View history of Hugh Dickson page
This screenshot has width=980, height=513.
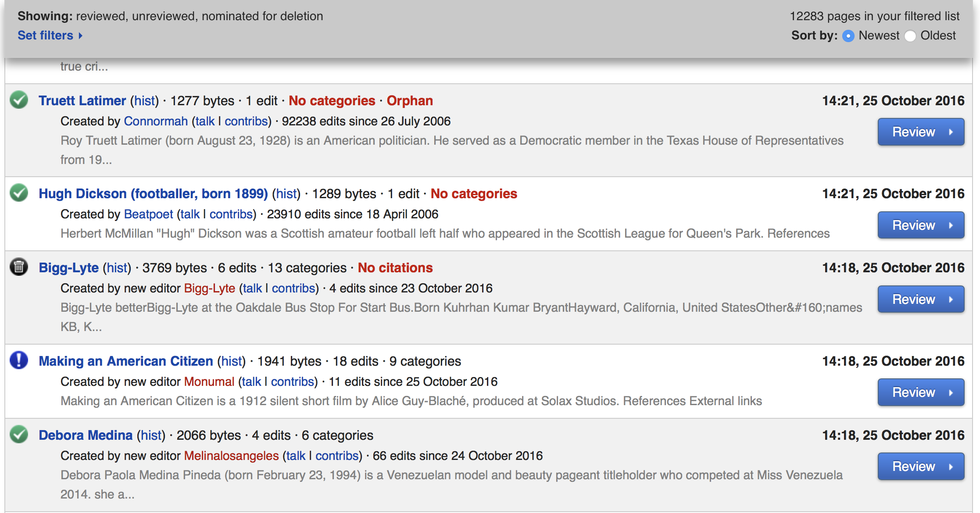click(x=286, y=194)
